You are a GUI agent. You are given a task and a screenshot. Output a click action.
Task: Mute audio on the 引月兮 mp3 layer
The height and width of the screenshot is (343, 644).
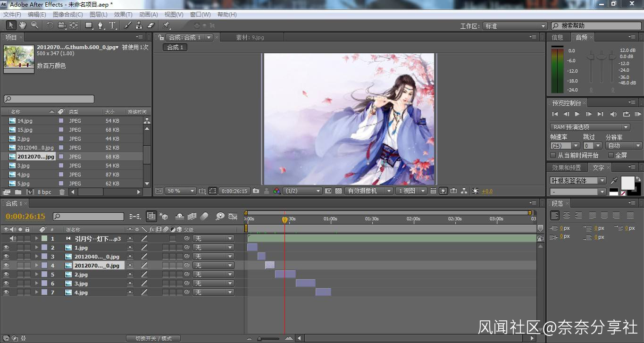[x=13, y=239]
